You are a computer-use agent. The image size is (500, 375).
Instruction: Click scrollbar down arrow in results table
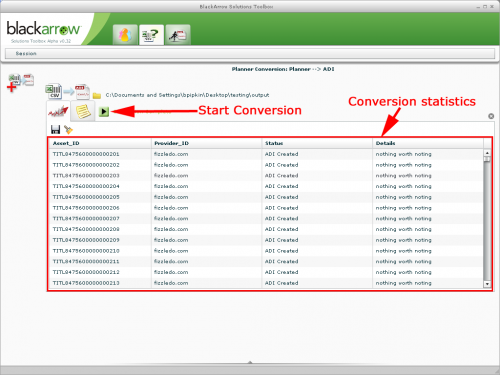coord(487,284)
